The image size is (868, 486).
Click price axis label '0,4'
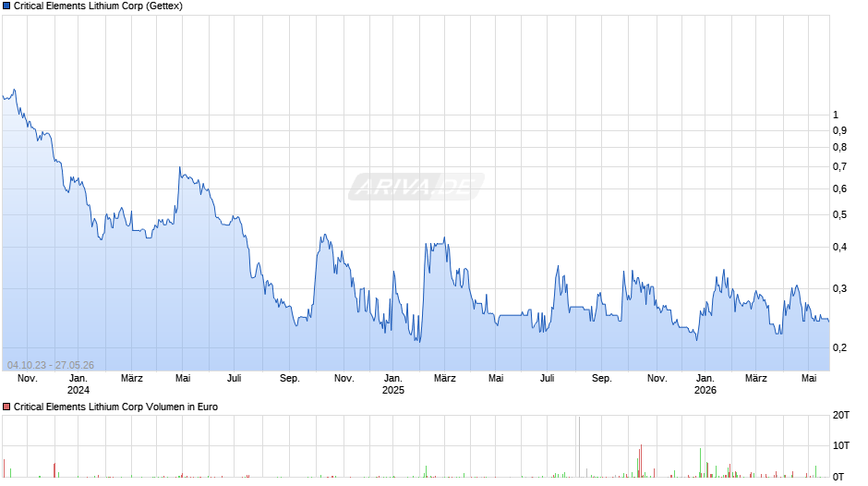tap(839, 247)
